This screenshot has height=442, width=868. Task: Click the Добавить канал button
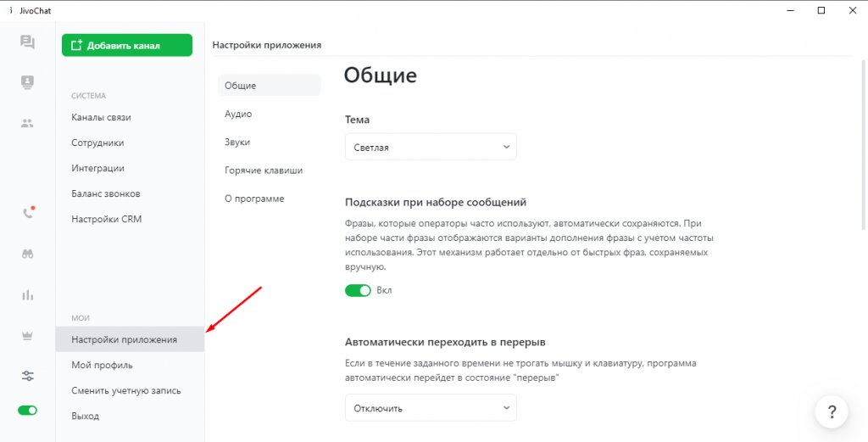[127, 46]
